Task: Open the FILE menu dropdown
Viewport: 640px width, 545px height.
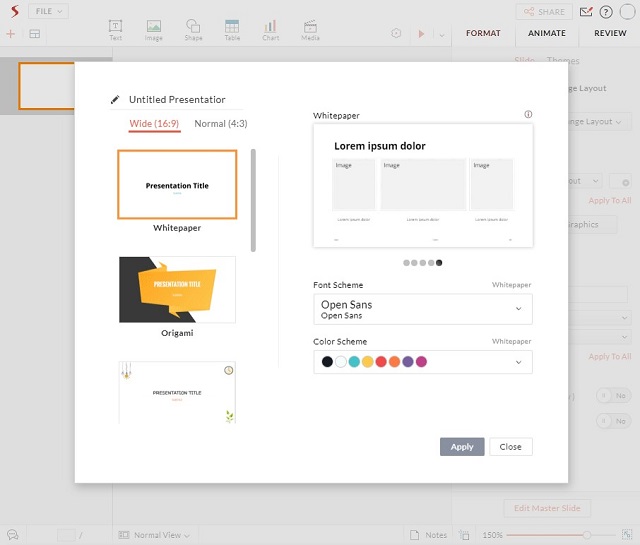Action: click(47, 11)
